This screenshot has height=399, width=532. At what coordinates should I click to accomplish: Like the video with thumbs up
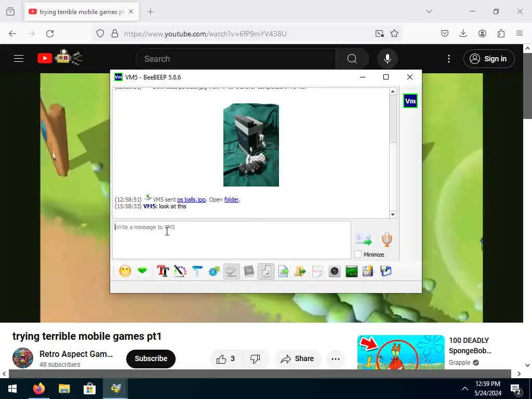[226, 358]
